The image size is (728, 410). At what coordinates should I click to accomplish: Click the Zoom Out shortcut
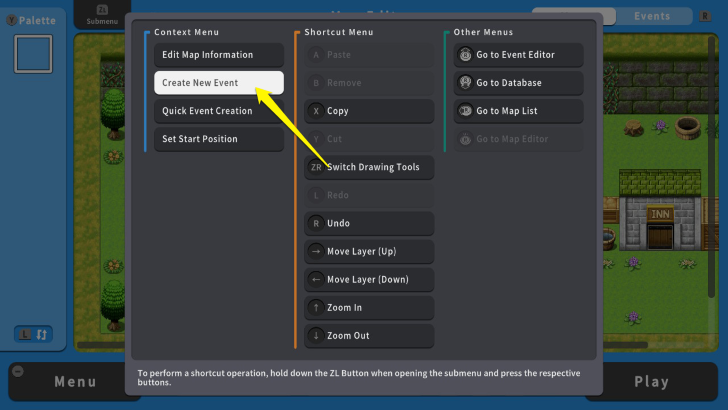(369, 336)
